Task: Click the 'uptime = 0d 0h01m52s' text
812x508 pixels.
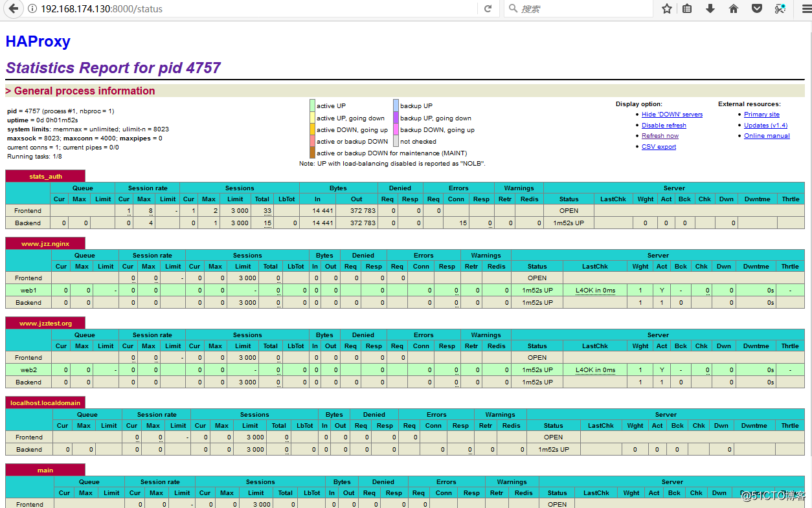Action: pos(43,120)
